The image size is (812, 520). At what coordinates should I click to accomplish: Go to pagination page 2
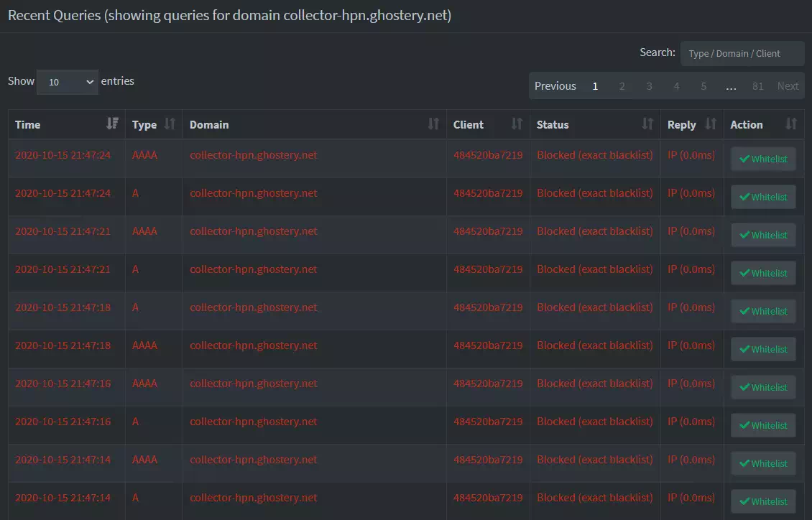[622, 86]
